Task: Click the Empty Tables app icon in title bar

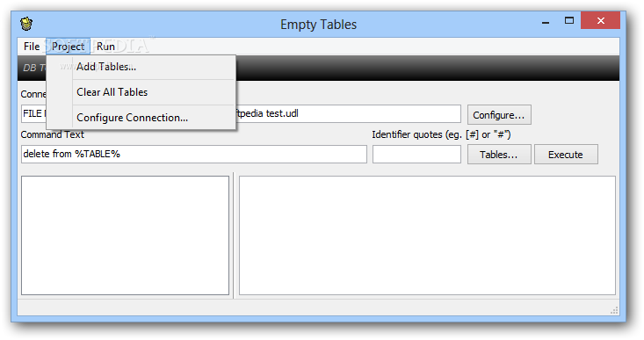Action: (26, 24)
